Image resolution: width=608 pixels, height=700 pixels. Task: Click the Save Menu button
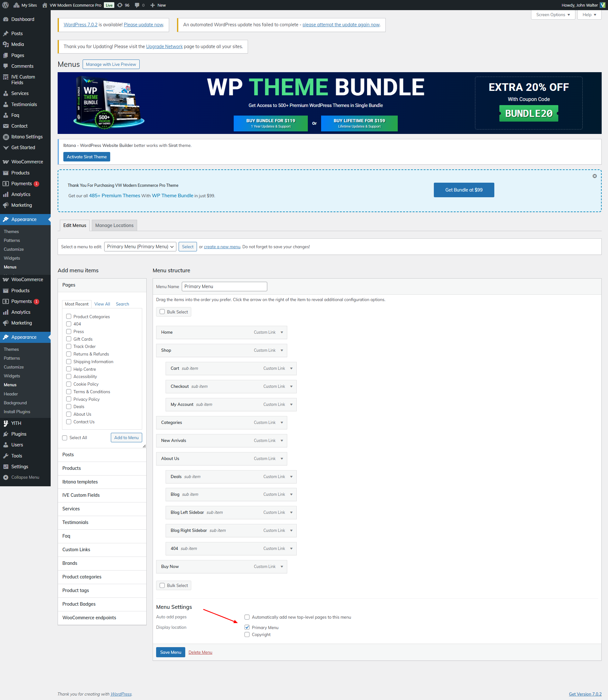click(171, 652)
